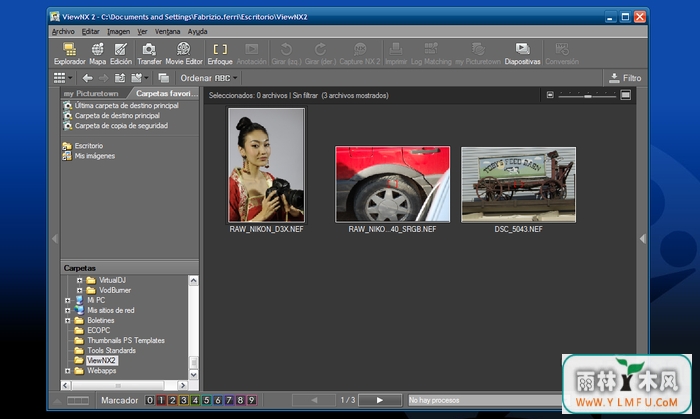The width and height of the screenshot is (700, 419).
Task: Open add-to-favorites folder dropdown
Action: (139, 78)
